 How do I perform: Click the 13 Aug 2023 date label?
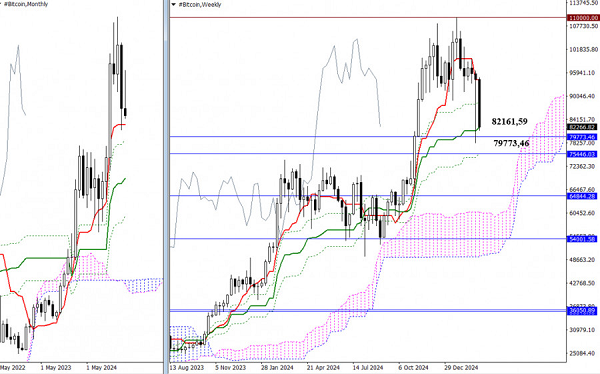[x=186, y=368]
